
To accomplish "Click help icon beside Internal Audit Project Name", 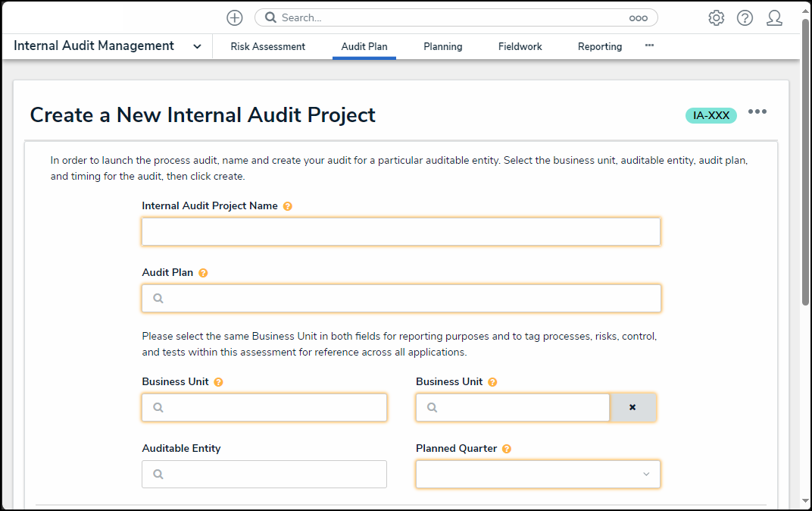I will click(288, 206).
